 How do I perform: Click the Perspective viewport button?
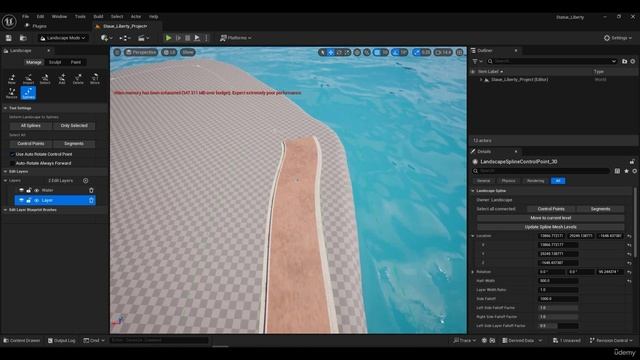click(141, 52)
